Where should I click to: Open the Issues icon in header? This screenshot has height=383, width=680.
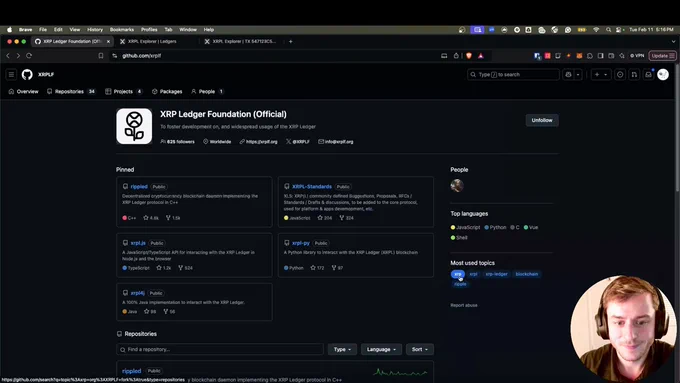click(620, 75)
